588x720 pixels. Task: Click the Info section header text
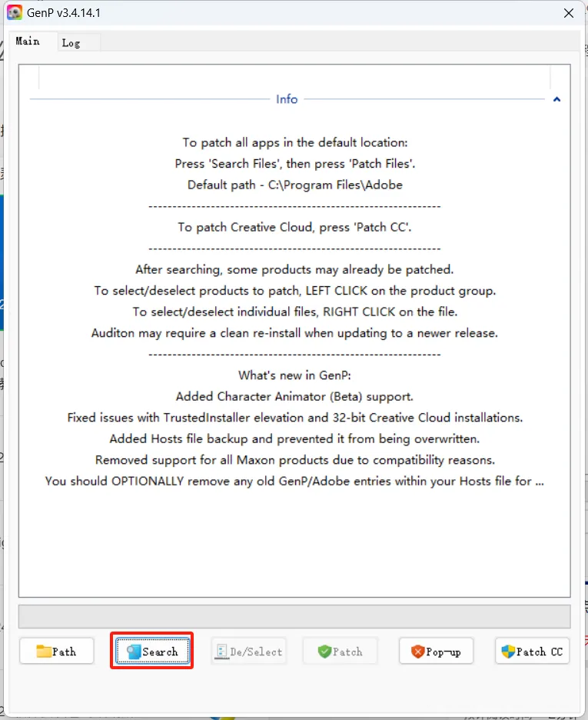point(287,99)
